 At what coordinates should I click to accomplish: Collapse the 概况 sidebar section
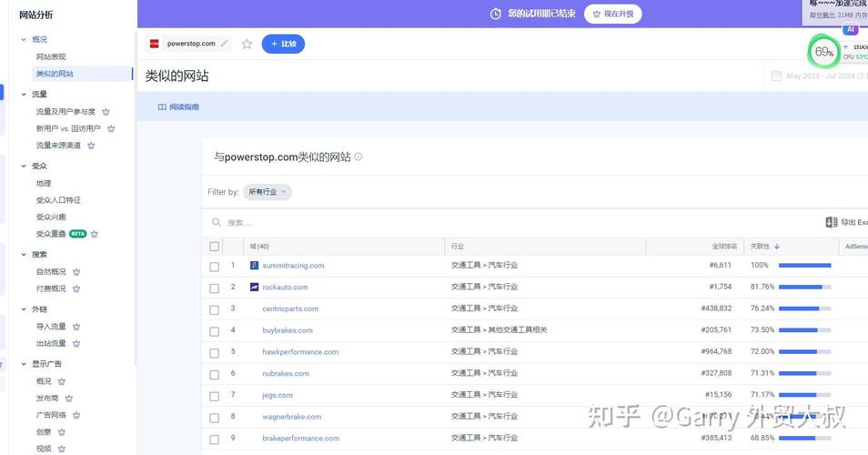[x=24, y=39]
